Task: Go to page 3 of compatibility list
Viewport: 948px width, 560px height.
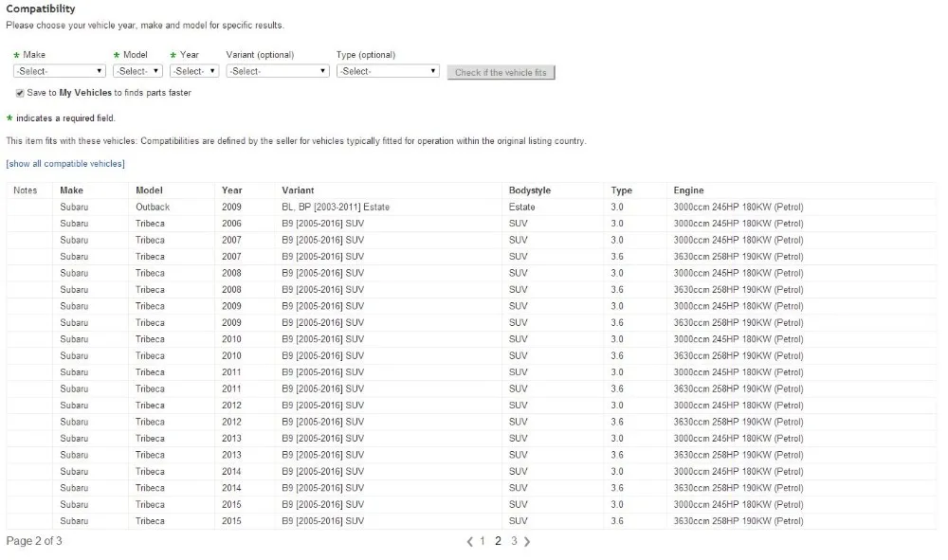Action: (514, 541)
